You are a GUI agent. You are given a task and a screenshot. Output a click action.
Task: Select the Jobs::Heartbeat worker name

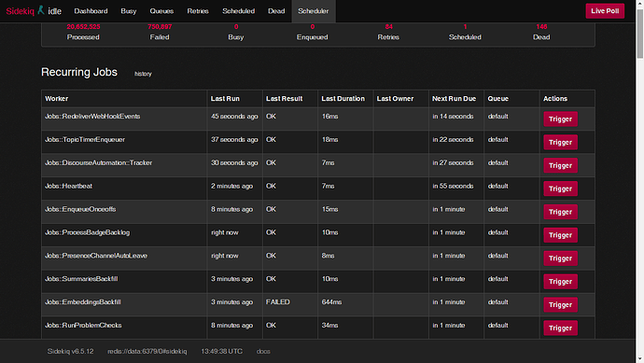pos(68,186)
